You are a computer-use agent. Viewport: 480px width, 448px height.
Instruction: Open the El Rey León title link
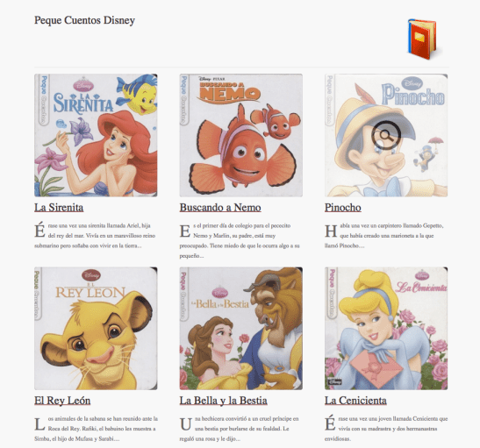(62, 401)
